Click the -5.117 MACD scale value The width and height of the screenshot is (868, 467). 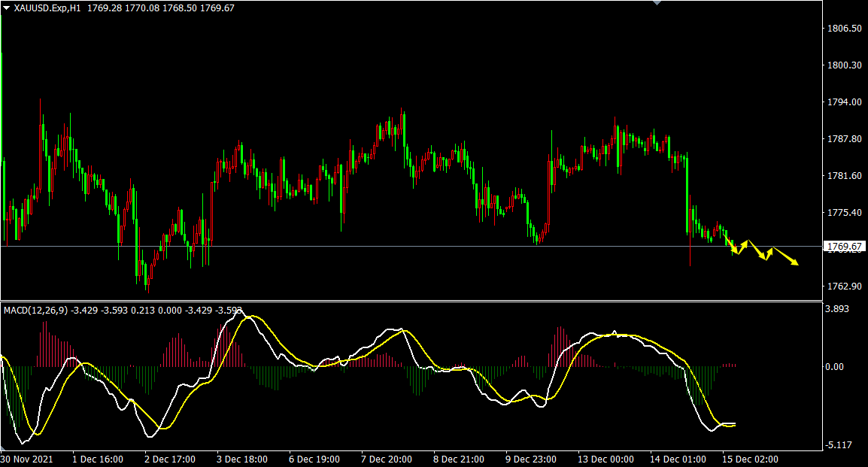[839, 445]
